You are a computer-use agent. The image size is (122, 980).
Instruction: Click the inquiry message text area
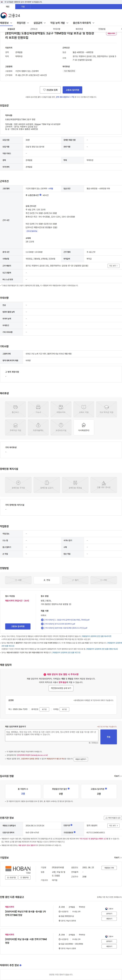tap(52, 735)
